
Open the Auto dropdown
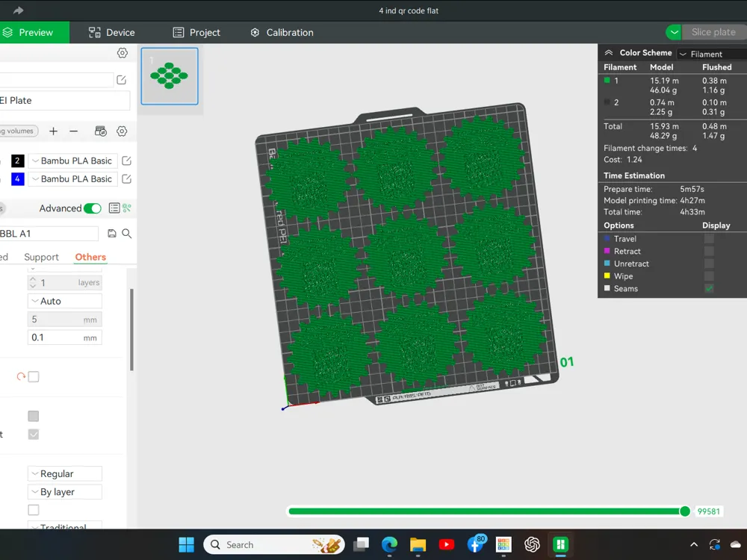[x=65, y=301]
